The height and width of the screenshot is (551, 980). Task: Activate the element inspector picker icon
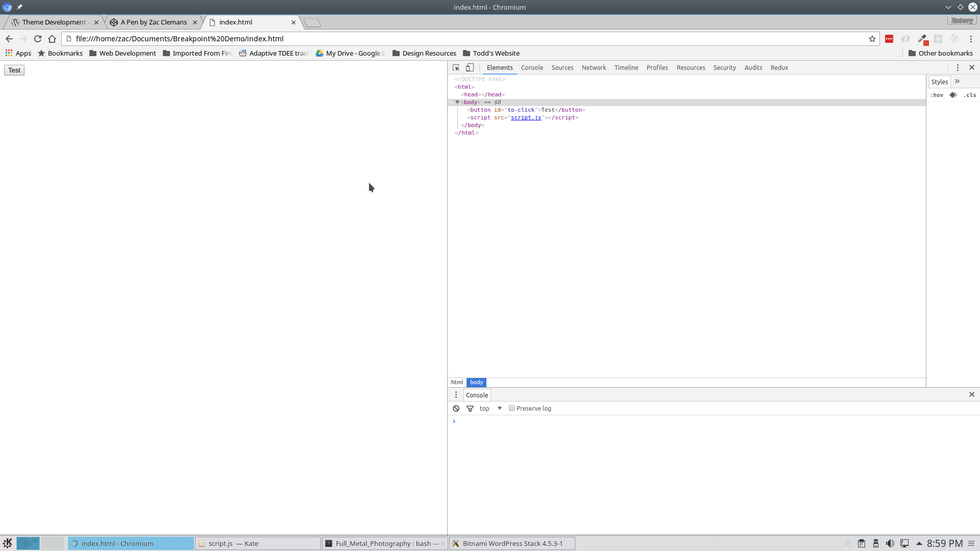(x=456, y=67)
